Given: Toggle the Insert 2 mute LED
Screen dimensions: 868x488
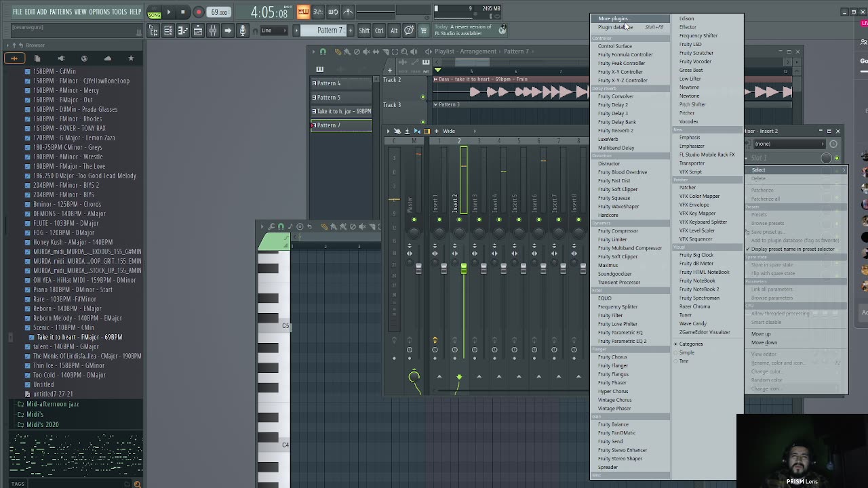Looking at the screenshot, I should click(459, 220).
